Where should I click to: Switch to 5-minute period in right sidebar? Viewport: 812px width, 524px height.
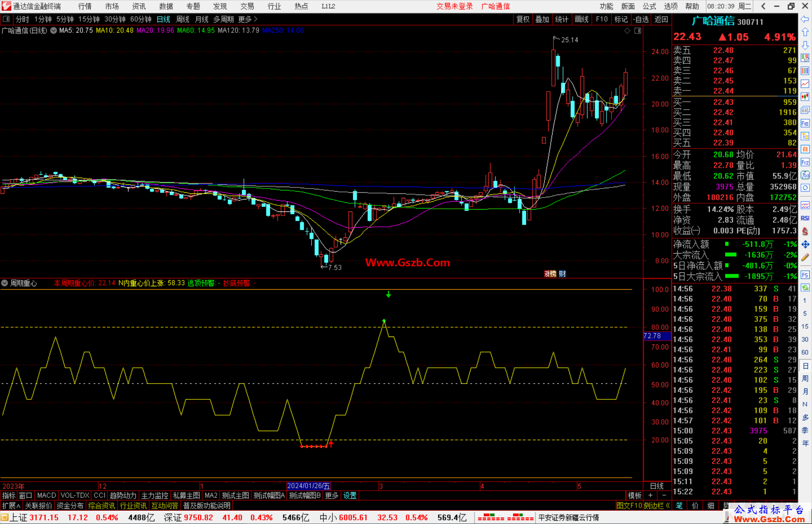[x=805, y=313]
